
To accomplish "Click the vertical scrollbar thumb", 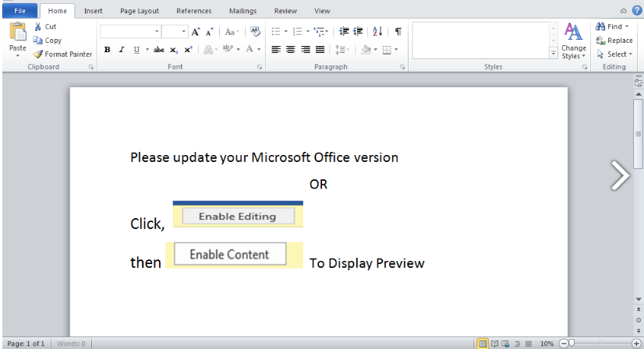I will [639, 134].
